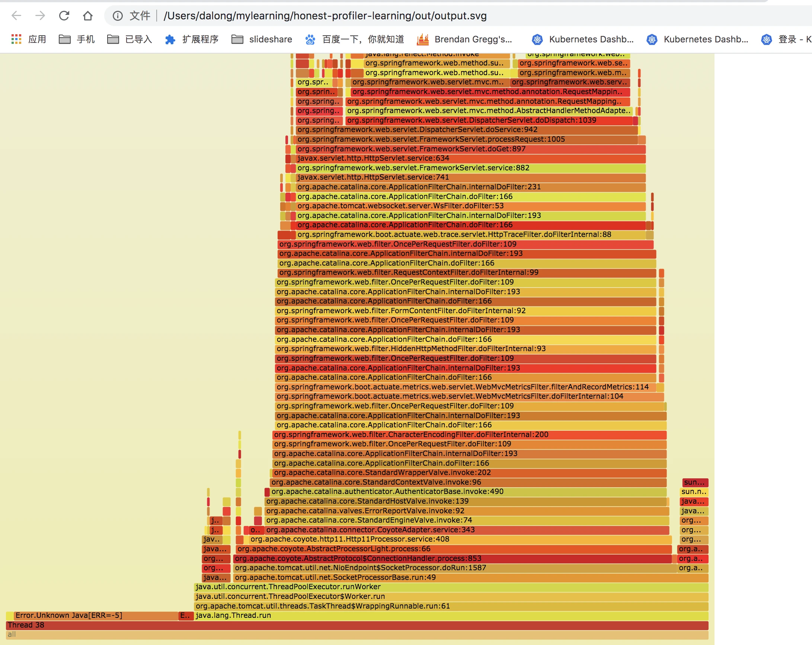Select StandardEngineValve.invoke:74 frame
This screenshot has height=645, width=812.
pyautogui.click(x=467, y=520)
